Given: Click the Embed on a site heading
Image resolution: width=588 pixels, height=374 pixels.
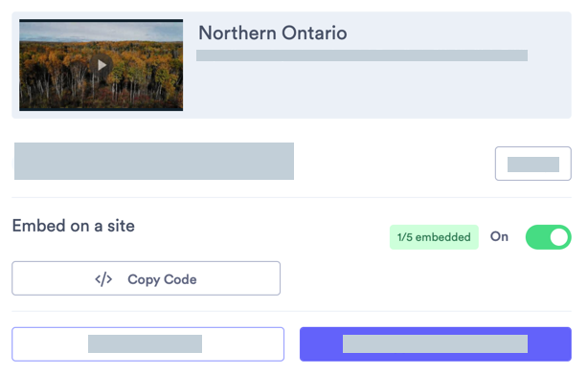Looking at the screenshot, I should point(74,226).
